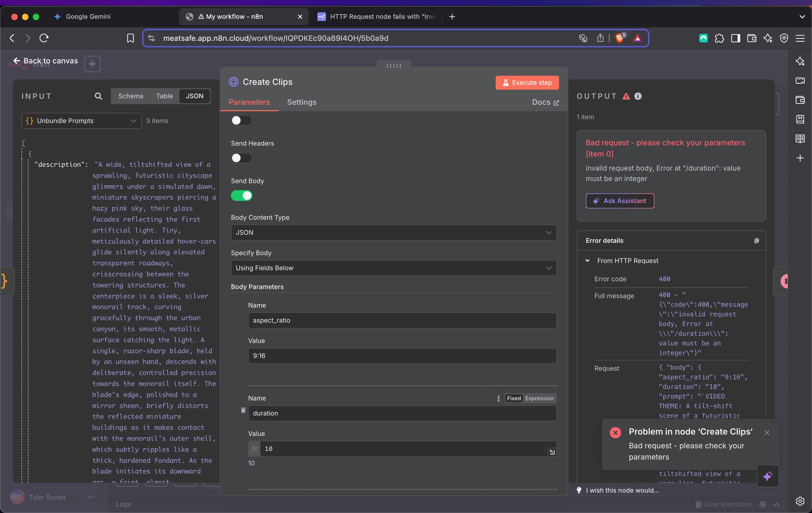The width and height of the screenshot is (812, 513).
Task: Open the Body Content Type JSON dropdown
Action: click(393, 233)
